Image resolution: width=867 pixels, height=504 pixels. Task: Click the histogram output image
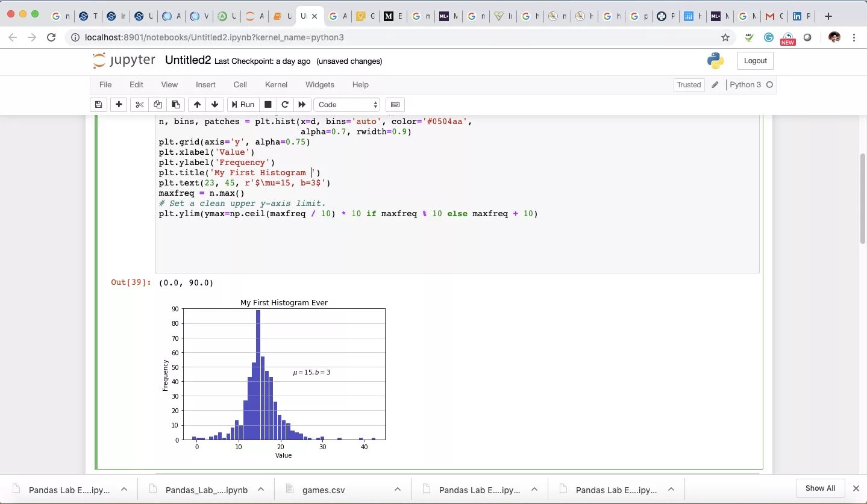pos(274,378)
